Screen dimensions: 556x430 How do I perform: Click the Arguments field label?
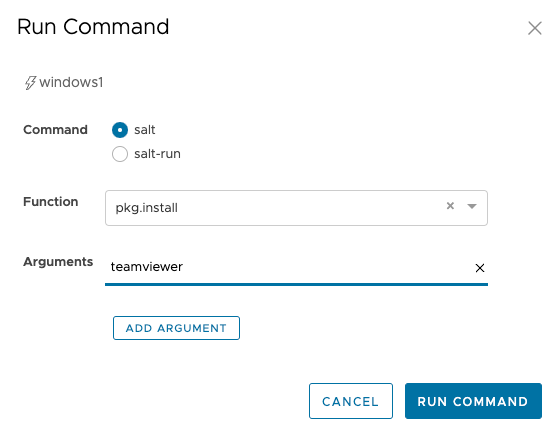[58, 262]
